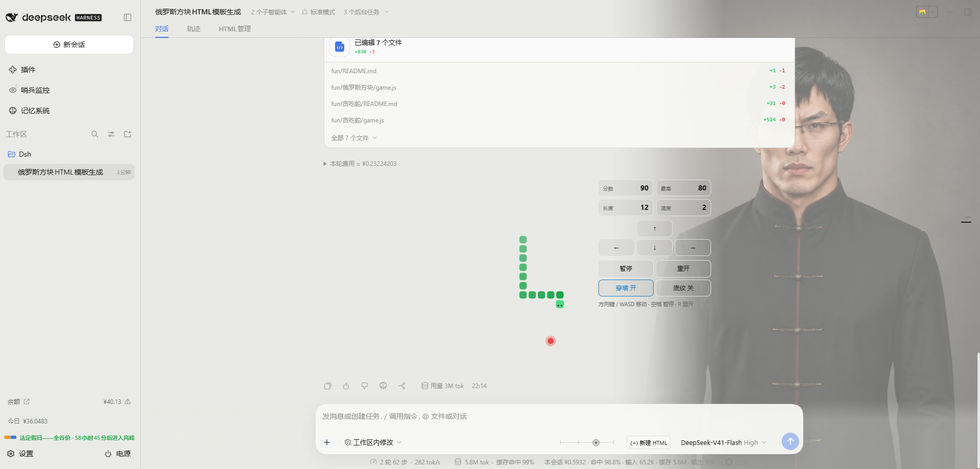Switch to the 轨迹 tab
This screenshot has height=469, width=980.
coord(194,29)
